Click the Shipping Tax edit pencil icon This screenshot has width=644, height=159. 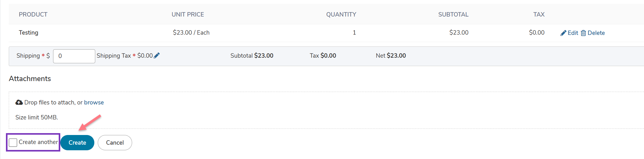click(x=157, y=55)
